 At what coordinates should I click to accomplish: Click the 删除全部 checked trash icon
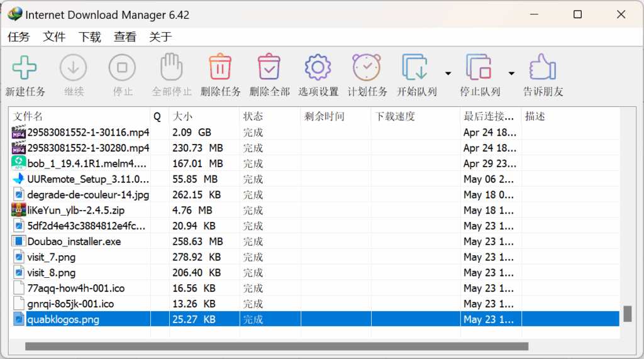point(269,67)
